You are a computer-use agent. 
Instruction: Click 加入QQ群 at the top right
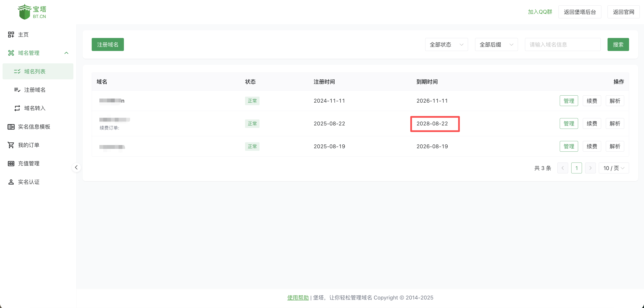coord(540,12)
